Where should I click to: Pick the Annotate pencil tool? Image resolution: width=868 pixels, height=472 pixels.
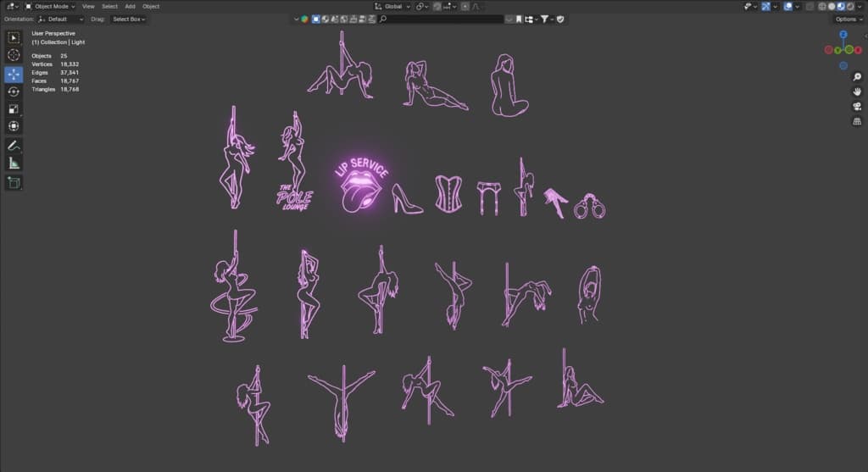(14, 146)
